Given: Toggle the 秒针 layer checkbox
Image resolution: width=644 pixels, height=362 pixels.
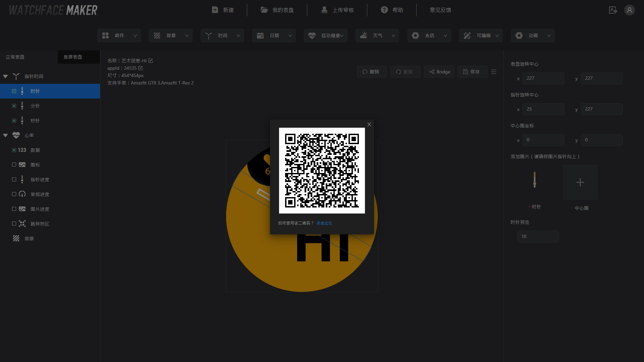Looking at the screenshot, I should (14, 121).
